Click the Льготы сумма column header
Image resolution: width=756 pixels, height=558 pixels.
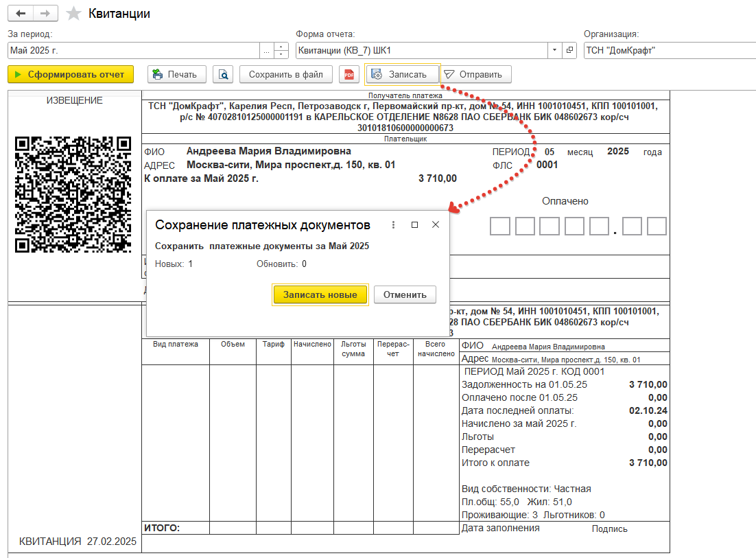(353, 349)
